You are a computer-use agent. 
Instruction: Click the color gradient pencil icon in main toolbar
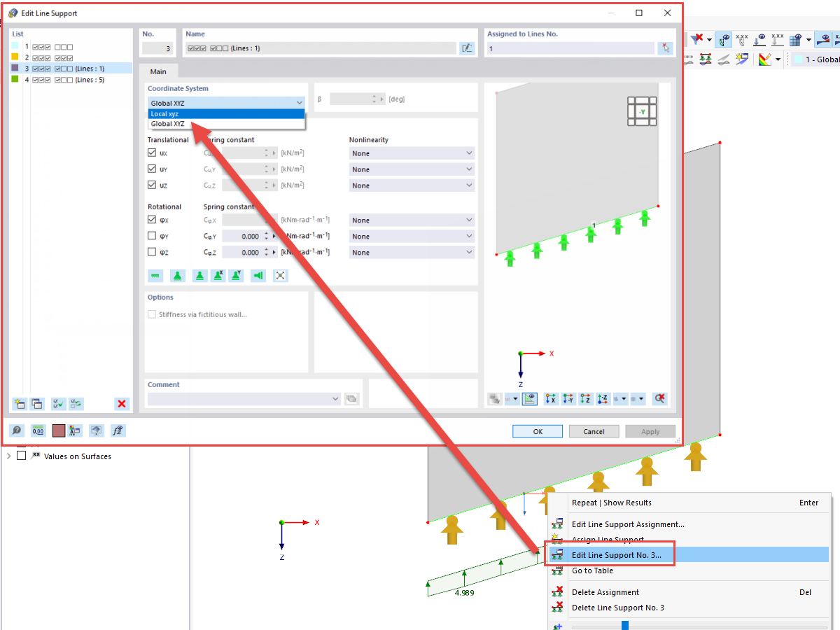pyautogui.click(x=764, y=59)
